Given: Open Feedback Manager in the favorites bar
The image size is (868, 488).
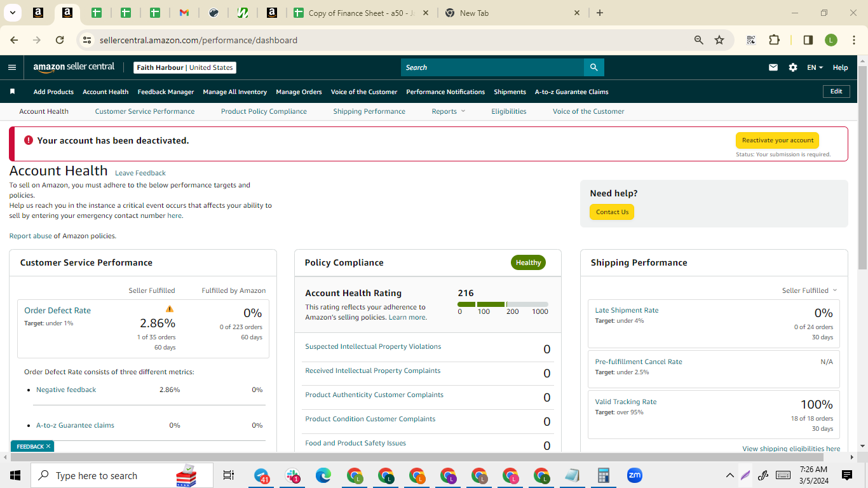Looking at the screenshot, I should [166, 91].
